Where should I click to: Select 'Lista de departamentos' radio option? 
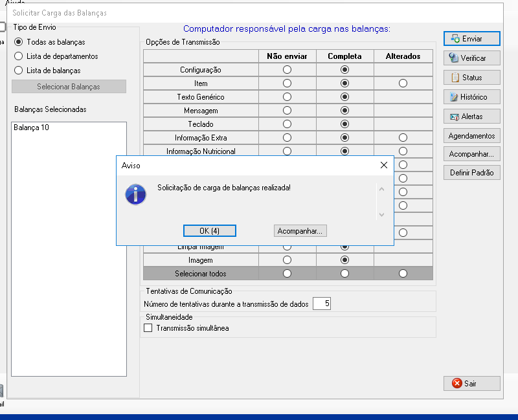pos(19,56)
